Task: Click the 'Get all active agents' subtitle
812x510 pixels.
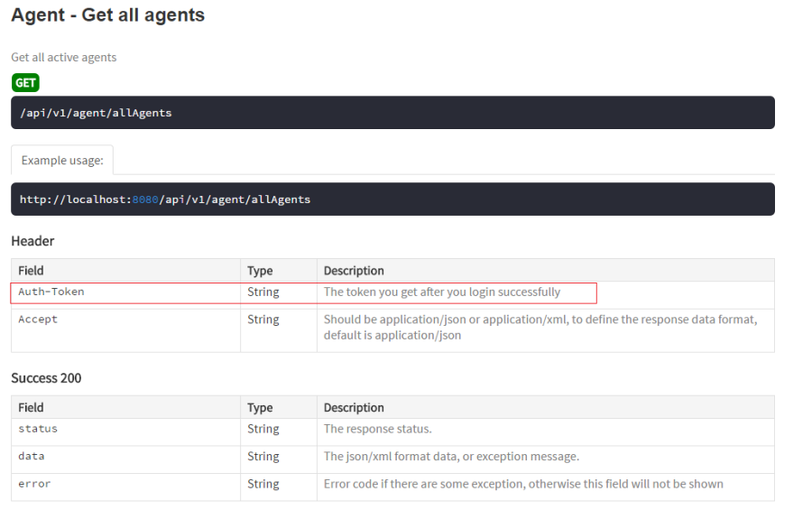Action: [x=64, y=58]
